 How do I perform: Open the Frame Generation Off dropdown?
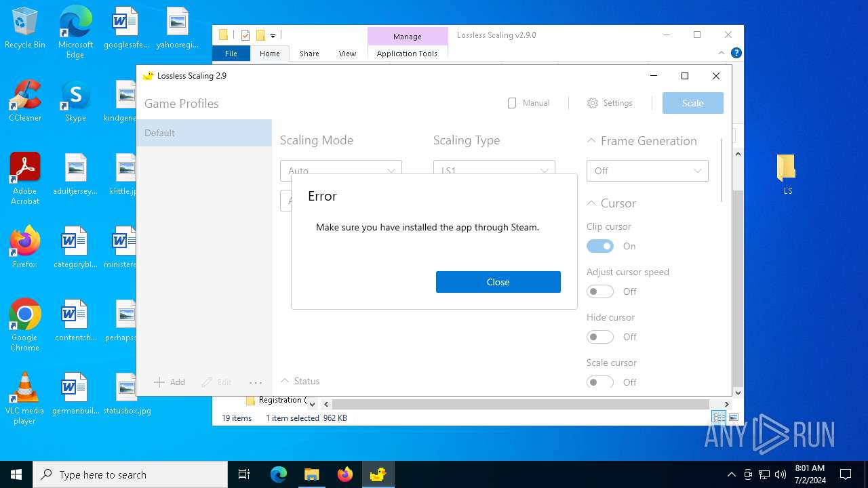point(648,171)
